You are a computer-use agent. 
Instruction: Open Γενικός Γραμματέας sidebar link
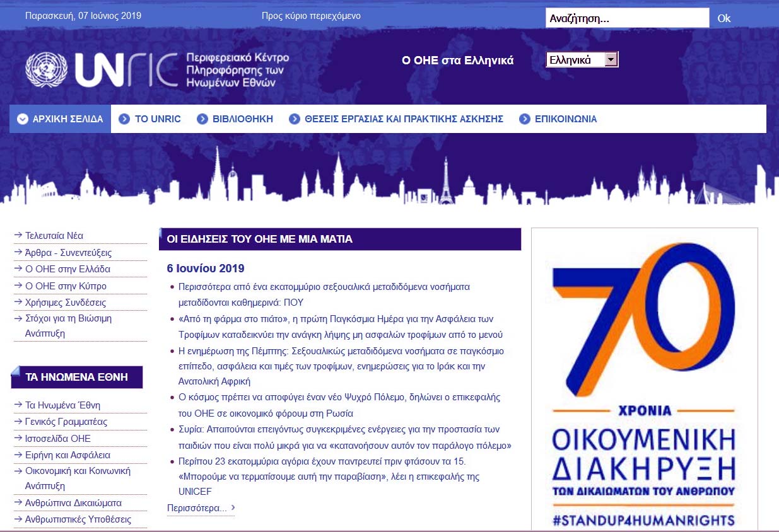pos(66,422)
